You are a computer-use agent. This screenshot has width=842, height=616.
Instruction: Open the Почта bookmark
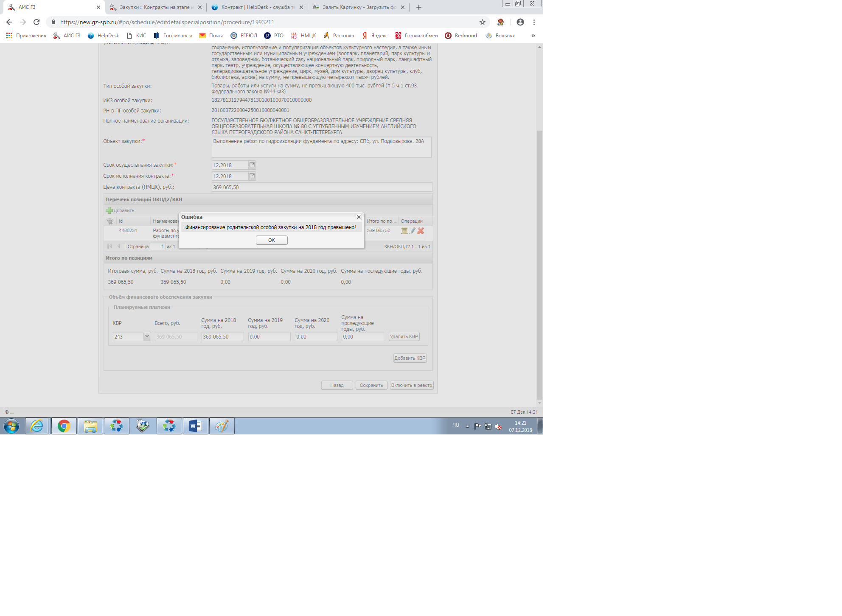211,36
